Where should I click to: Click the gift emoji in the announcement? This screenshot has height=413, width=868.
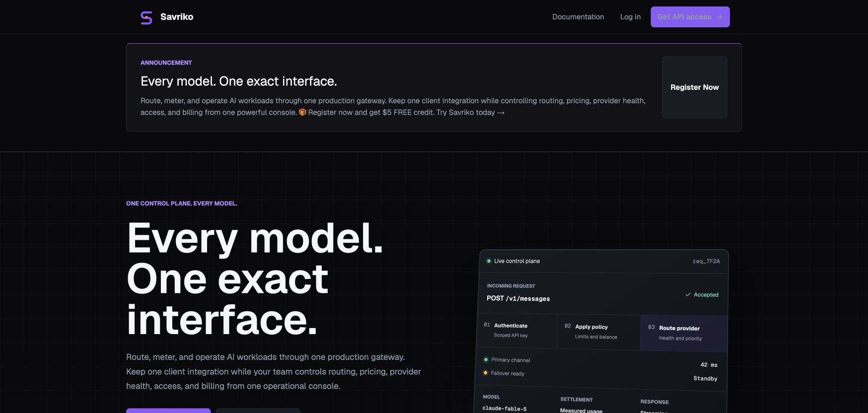tap(302, 112)
